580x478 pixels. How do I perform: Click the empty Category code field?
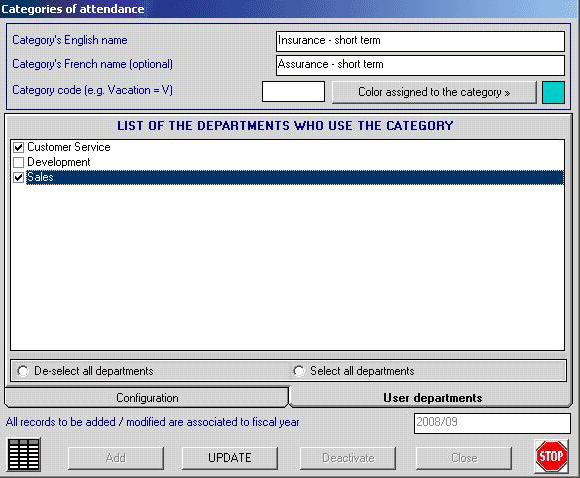293,91
